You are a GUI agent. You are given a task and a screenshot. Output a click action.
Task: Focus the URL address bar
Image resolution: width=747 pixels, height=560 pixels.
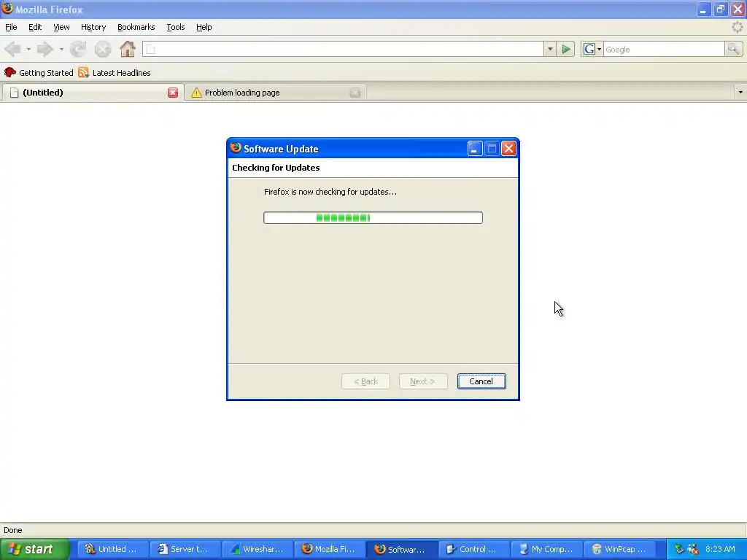343,49
